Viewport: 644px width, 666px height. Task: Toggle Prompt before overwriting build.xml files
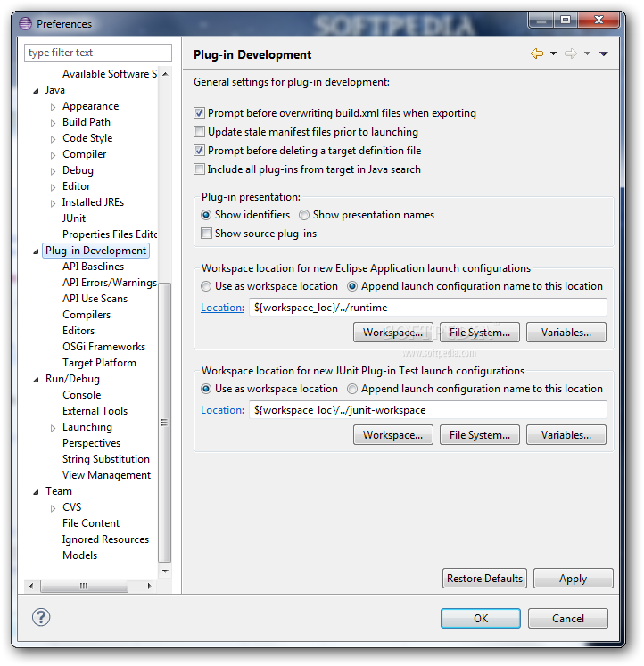click(199, 113)
